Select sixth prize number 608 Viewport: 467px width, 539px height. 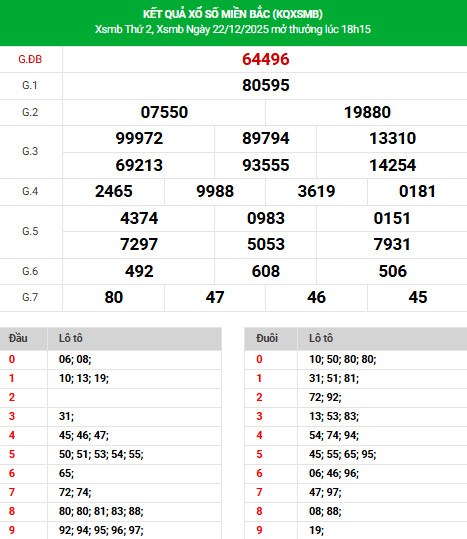pos(266,271)
